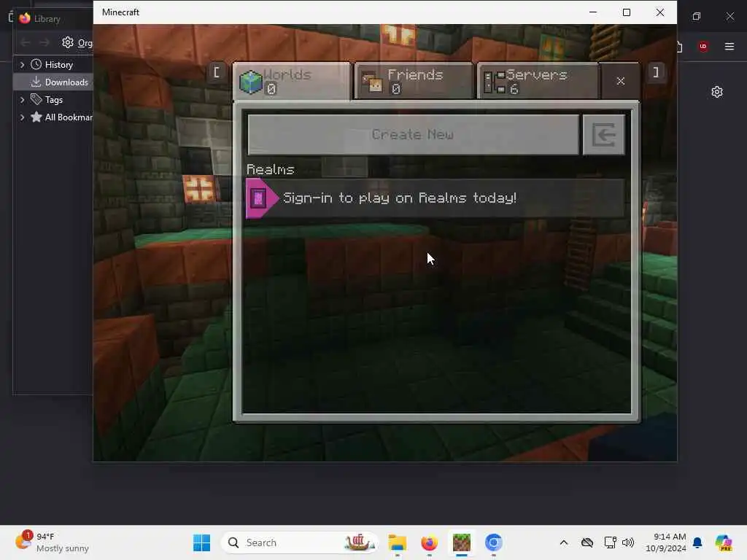Show hidden system tray icons
Screen dimensions: 747x560
click(x=564, y=542)
